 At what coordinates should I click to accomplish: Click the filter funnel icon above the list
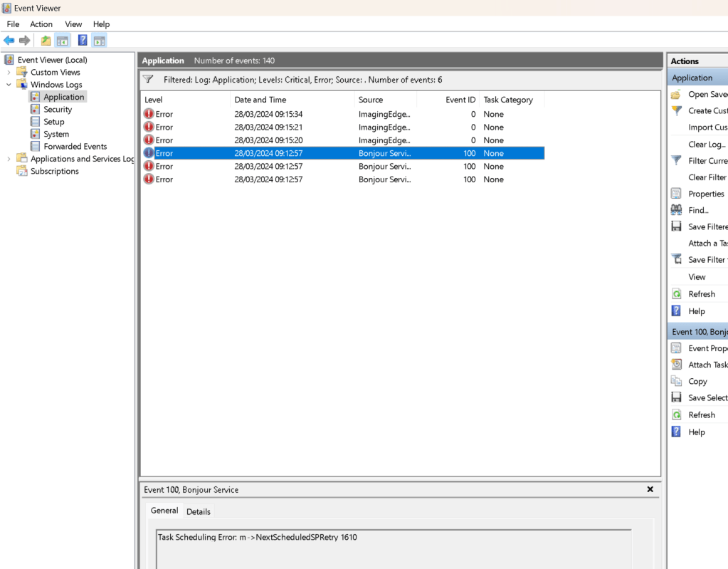(x=148, y=80)
